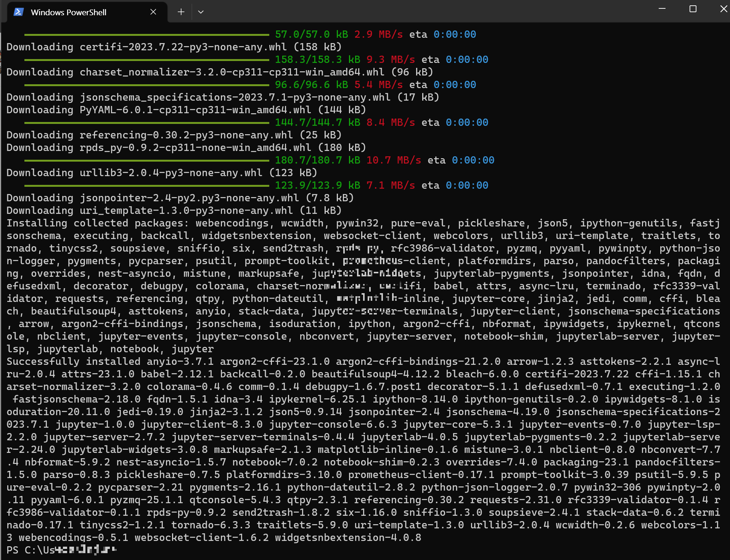Click 'widgetsnbextension-4.0.8' in the last output line
The image size is (730, 560).
(x=348, y=538)
